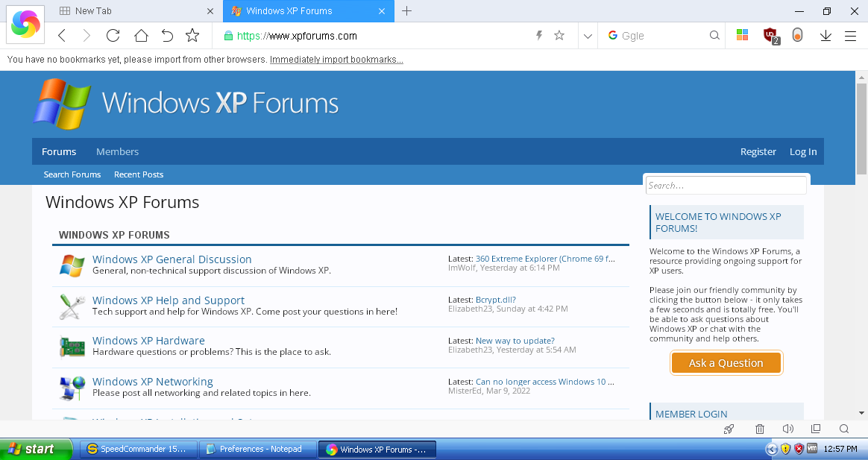Open Search Forums in the sub-navigation

[72, 174]
